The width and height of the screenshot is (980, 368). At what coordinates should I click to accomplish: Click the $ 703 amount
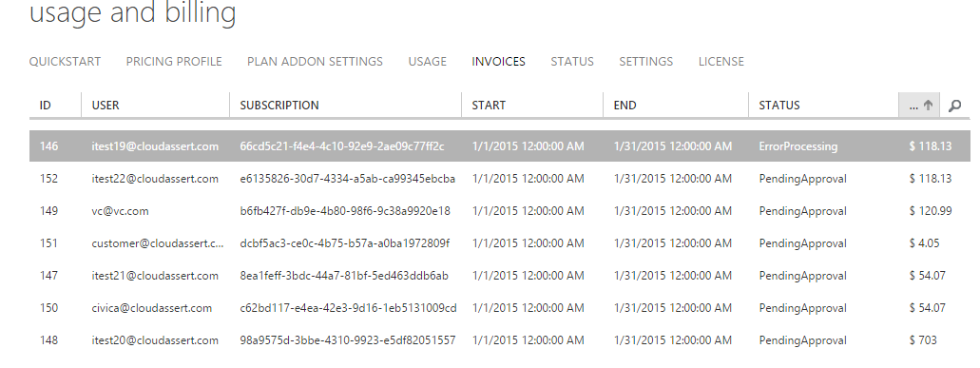923,340
